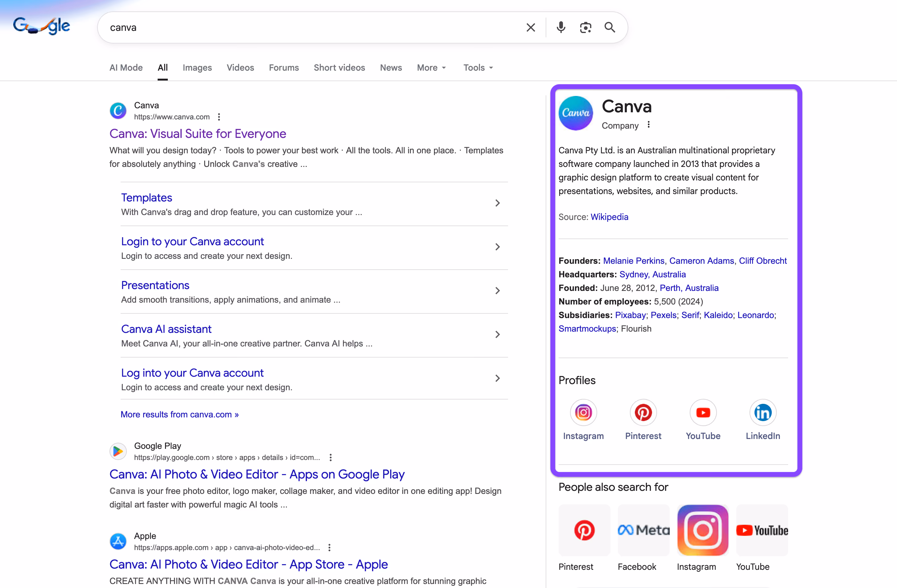
Task: Select Pinterest in People also search for
Action: pos(584,530)
